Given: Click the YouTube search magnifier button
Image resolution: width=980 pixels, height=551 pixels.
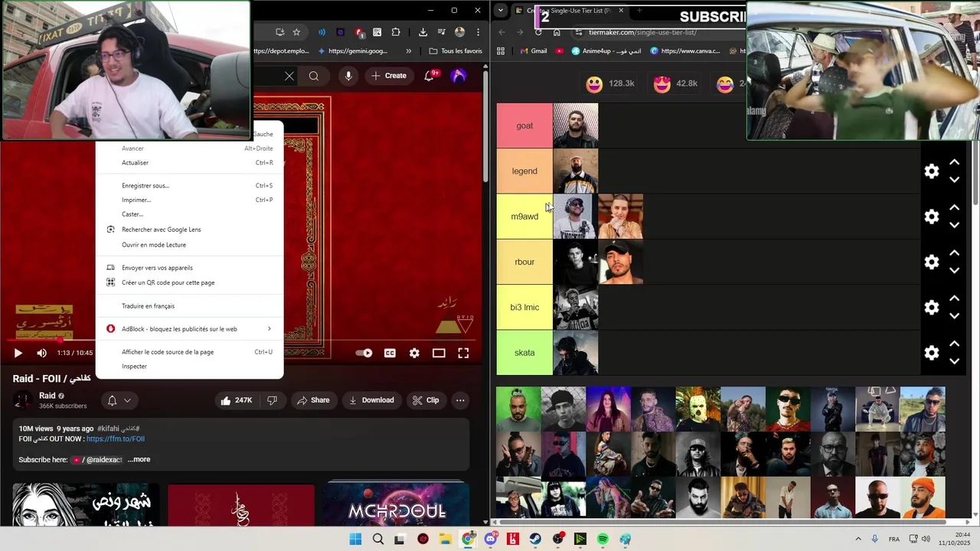Looking at the screenshot, I should [x=314, y=76].
